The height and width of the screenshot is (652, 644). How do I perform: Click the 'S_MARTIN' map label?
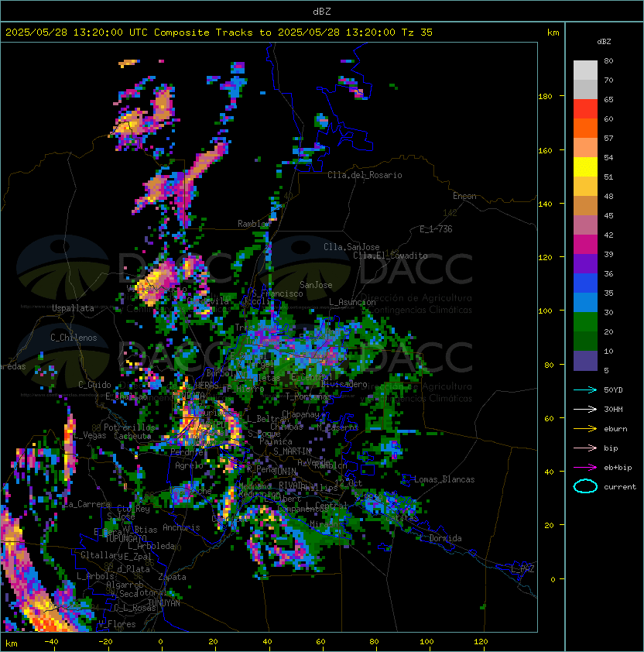[x=293, y=451]
